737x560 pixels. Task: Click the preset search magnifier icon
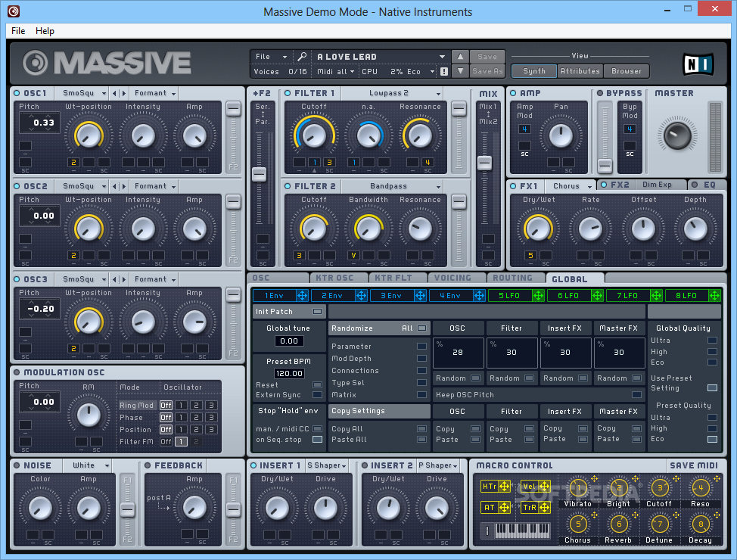click(302, 57)
